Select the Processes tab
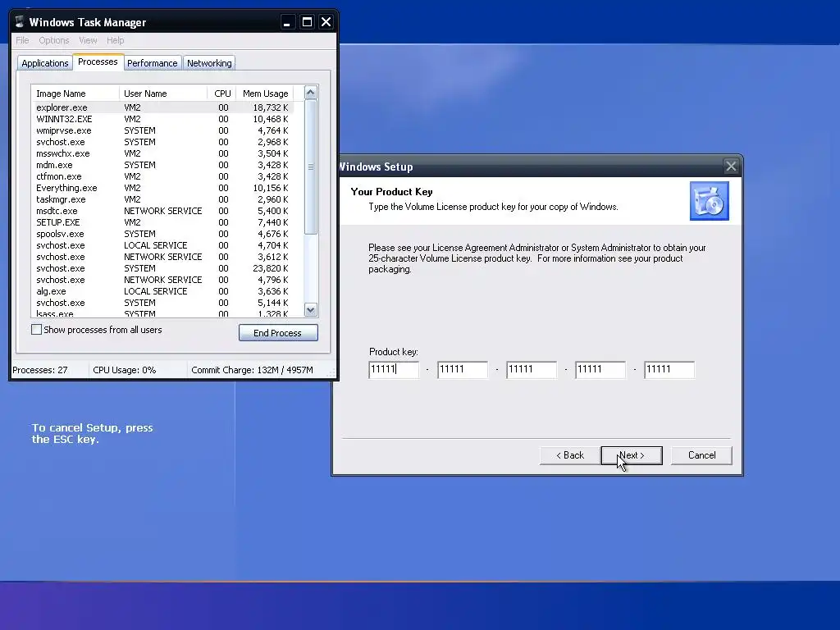Screen dimensions: 840x630 (x=98, y=62)
